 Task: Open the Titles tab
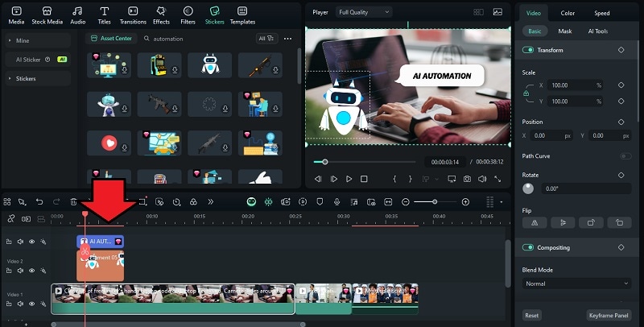[105, 15]
